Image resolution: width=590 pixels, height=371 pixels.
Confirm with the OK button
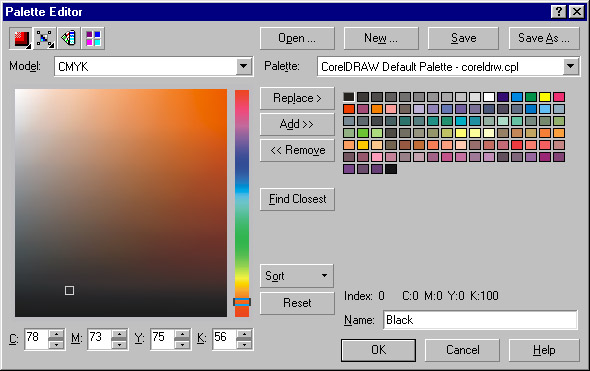click(378, 350)
